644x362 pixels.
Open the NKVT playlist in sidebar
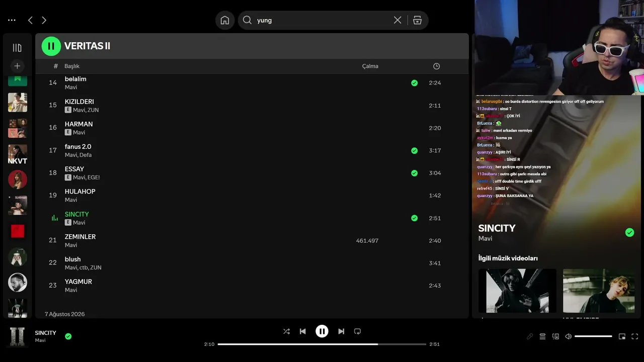point(18,154)
